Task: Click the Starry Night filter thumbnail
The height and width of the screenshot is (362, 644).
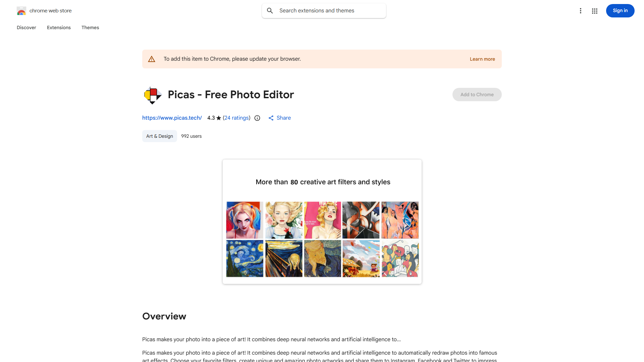Action: [245, 258]
